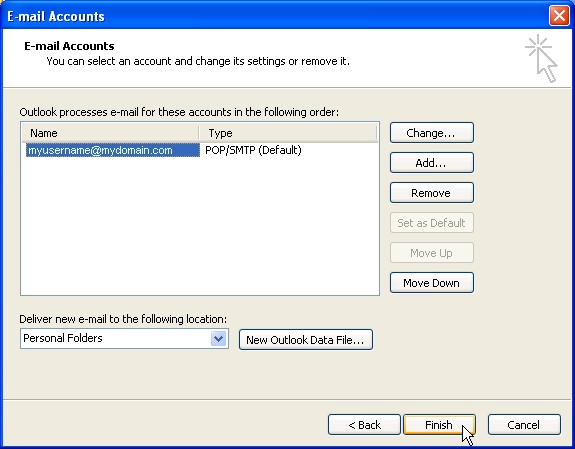The image size is (575, 449).
Task: Sort accounts by the Name column header
Action: [x=110, y=133]
